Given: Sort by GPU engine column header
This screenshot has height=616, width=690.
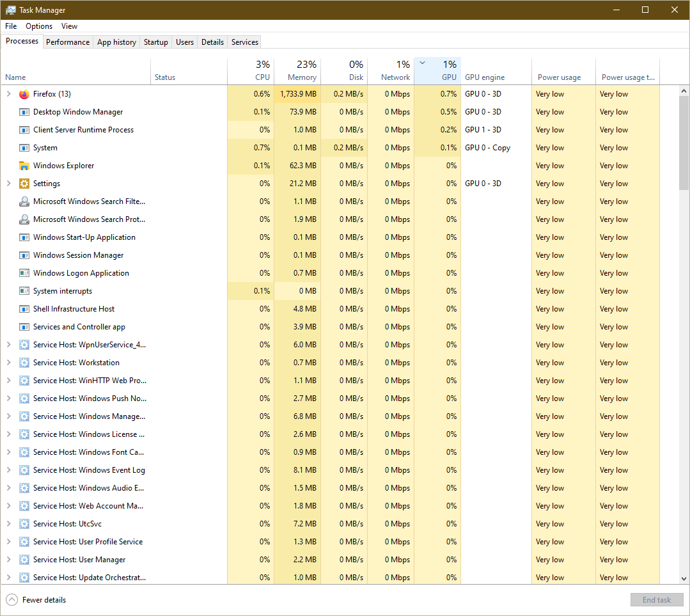Looking at the screenshot, I should pyautogui.click(x=496, y=70).
